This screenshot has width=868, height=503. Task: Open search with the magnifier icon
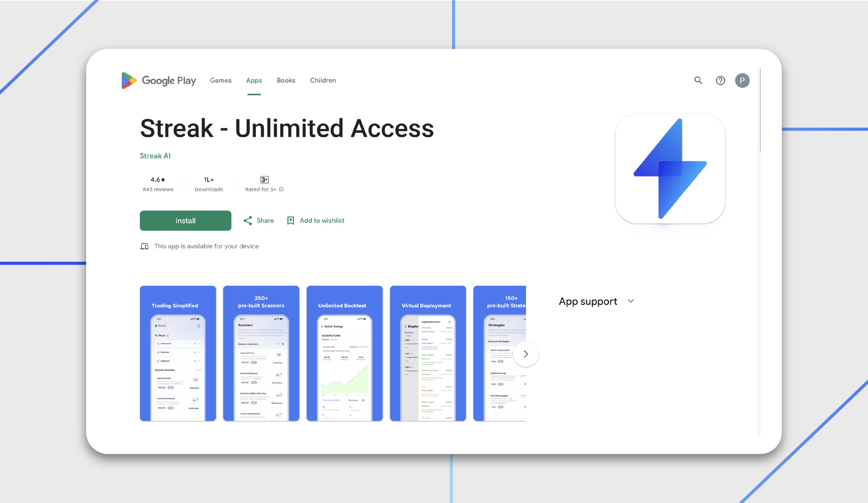[698, 80]
